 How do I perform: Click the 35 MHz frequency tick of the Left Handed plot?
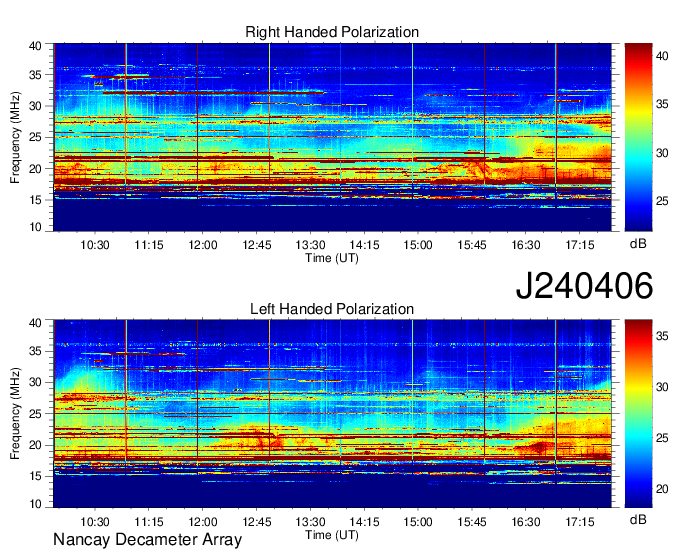click(36, 351)
